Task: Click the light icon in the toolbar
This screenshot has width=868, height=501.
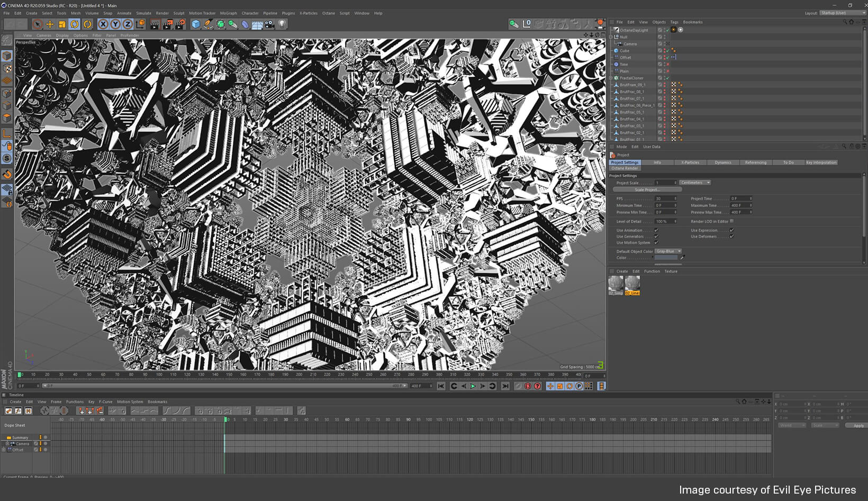Action: point(282,24)
